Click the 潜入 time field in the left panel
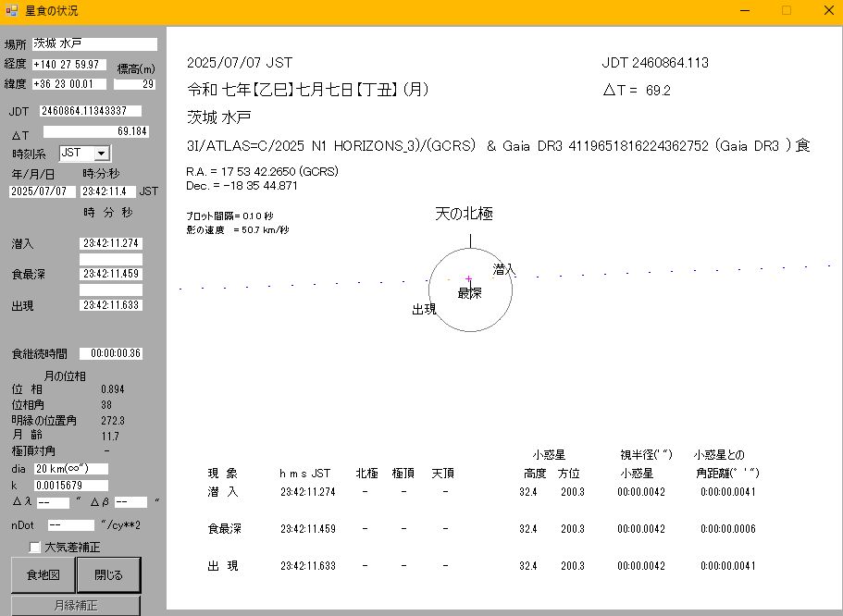The height and width of the screenshot is (616, 843). 111,243
